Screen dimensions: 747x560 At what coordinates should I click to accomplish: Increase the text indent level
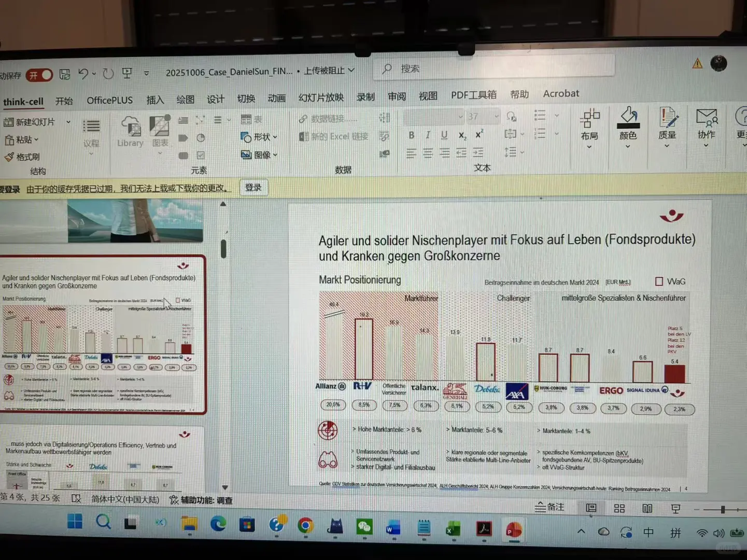point(478,152)
